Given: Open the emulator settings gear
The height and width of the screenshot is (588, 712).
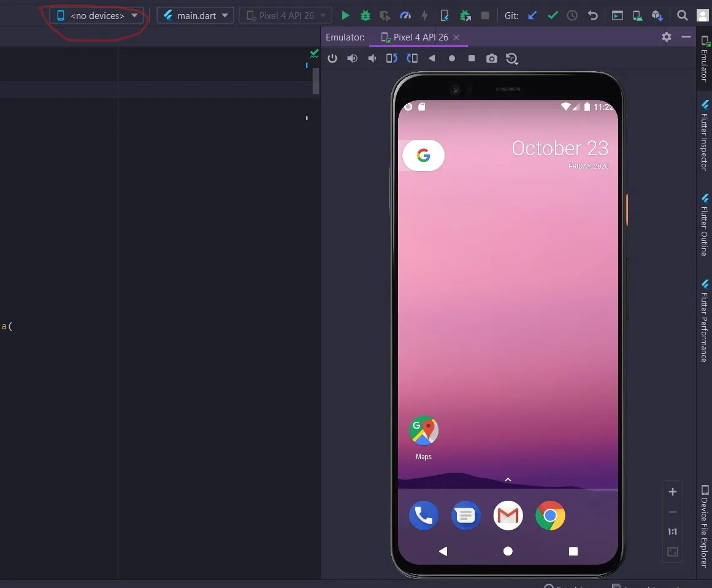Looking at the screenshot, I should click(666, 37).
